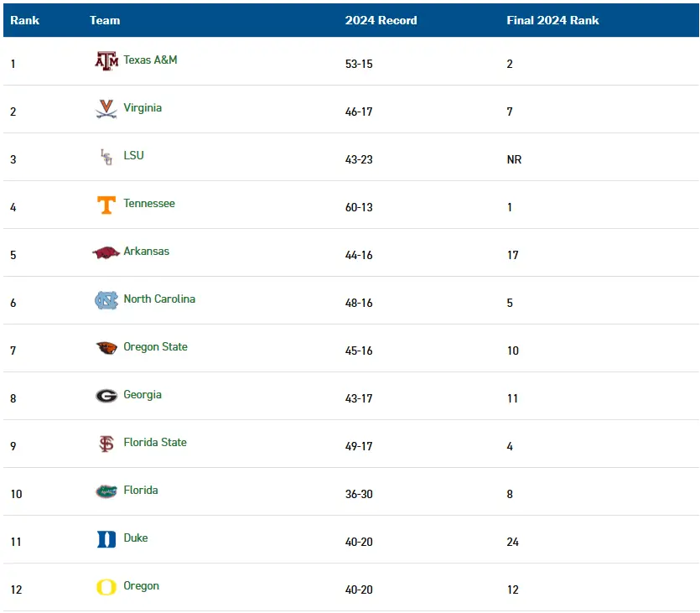Click the Florida State logo
The image size is (700, 613).
(x=106, y=444)
